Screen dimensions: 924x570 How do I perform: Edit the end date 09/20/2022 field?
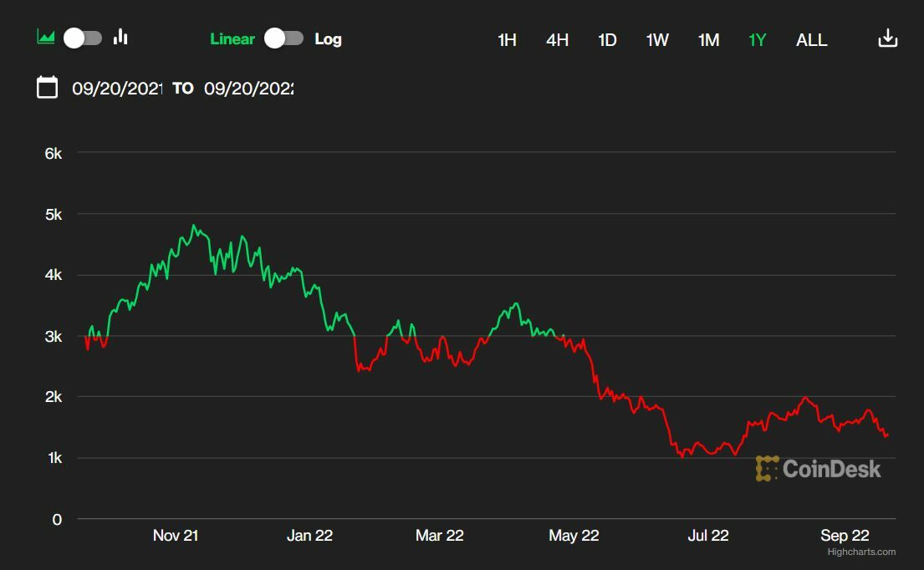point(248,89)
